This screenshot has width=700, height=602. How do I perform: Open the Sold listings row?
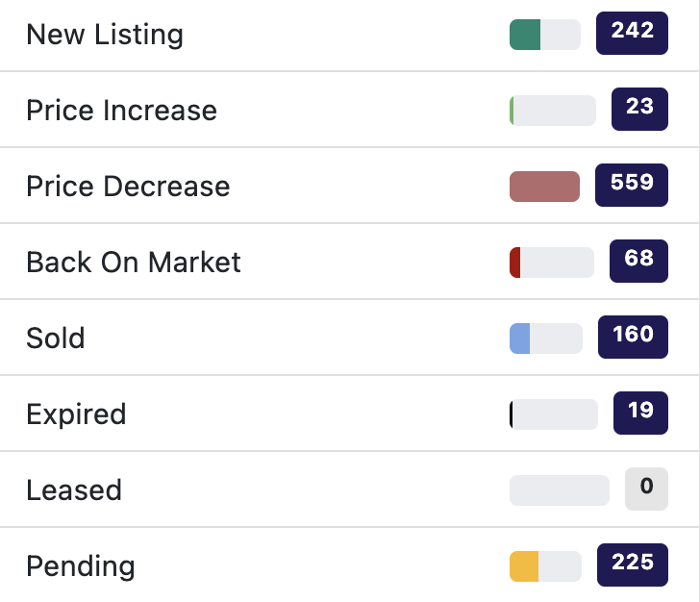56,339
